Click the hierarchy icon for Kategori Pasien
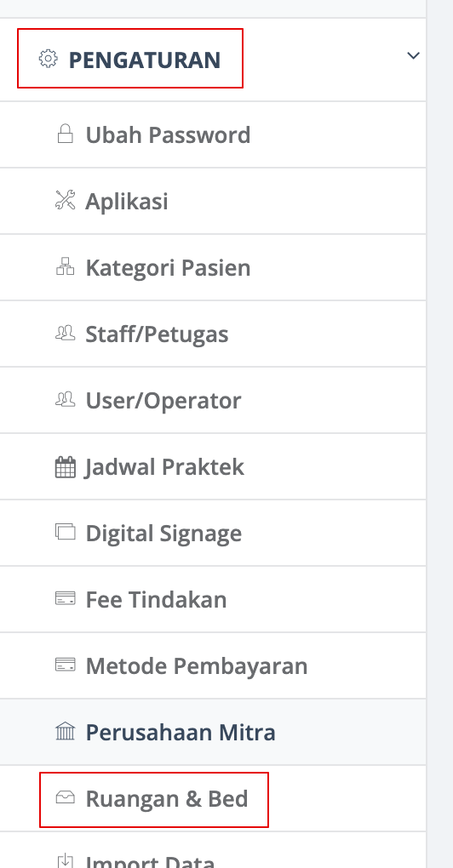This screenshot has width=453, height=868. coord(66,267)
